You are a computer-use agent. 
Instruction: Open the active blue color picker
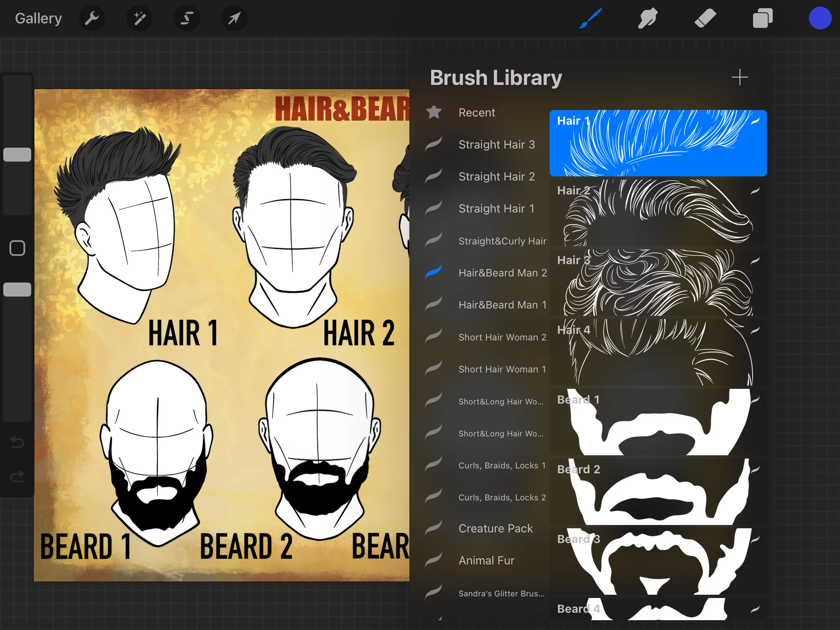tap(820, 18)
